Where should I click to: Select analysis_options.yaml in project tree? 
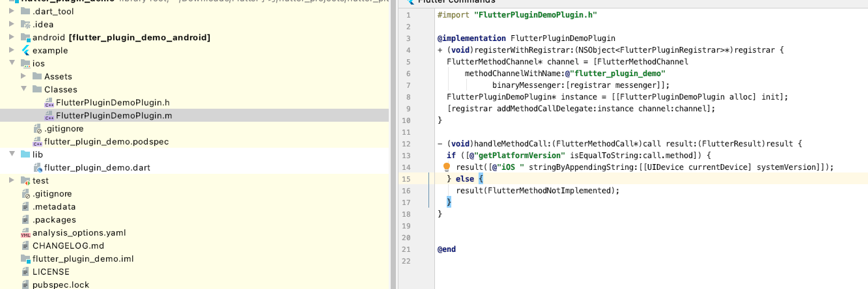[x=79, y=232]
